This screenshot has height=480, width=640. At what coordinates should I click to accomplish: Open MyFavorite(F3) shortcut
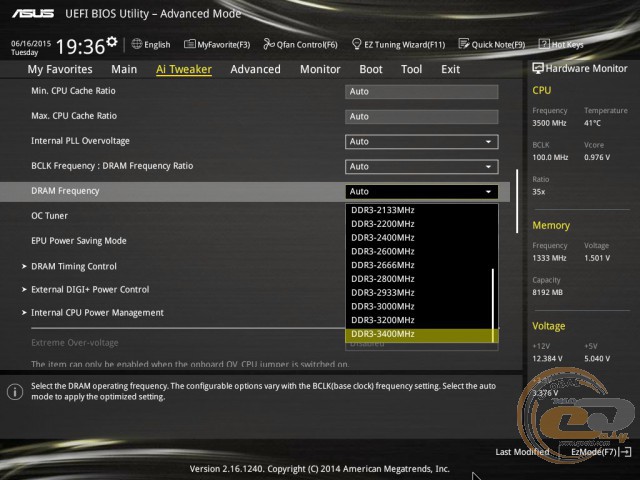[x=217, y=44]
